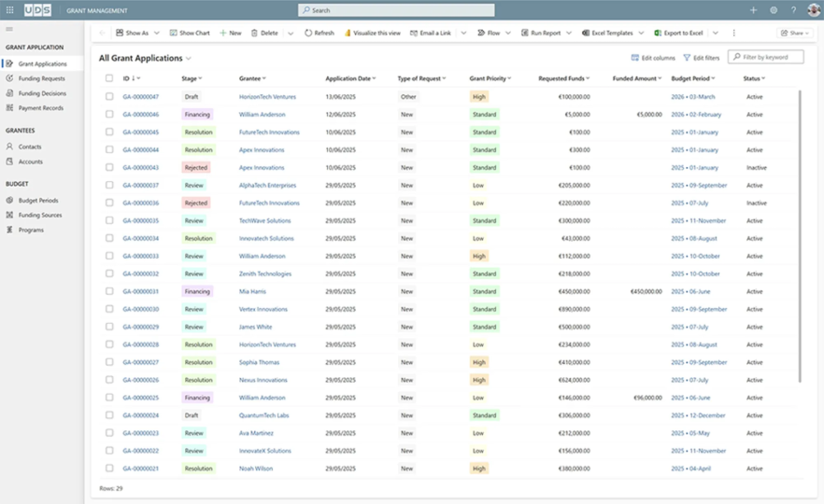Check the row GA-00000043 checkbox
824x504 pixels.
(x=108, y=167)
